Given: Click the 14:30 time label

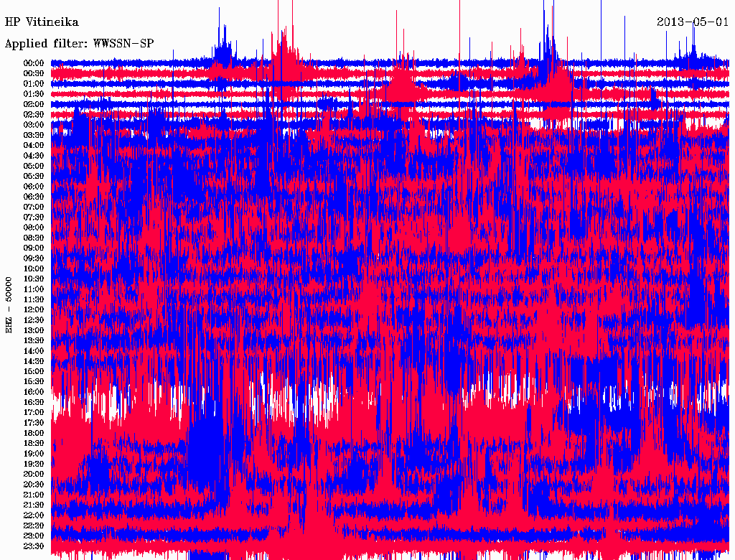Looking at the screenshot, I should pos(34,361).
